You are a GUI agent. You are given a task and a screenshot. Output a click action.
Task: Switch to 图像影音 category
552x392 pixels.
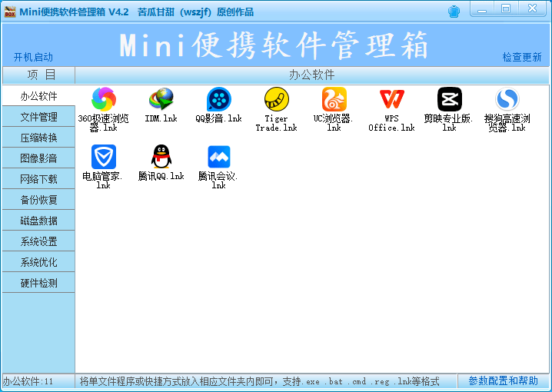coord(38,158)
